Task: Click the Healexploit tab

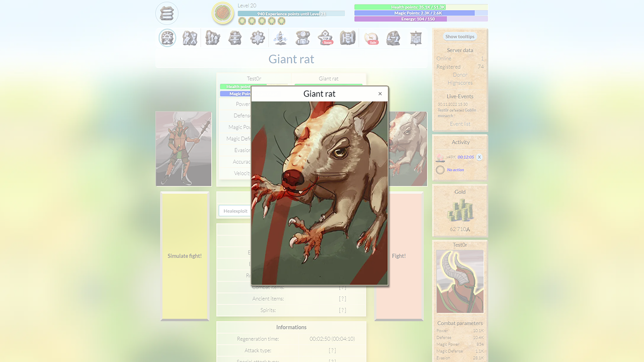Action: coord(235,211)
